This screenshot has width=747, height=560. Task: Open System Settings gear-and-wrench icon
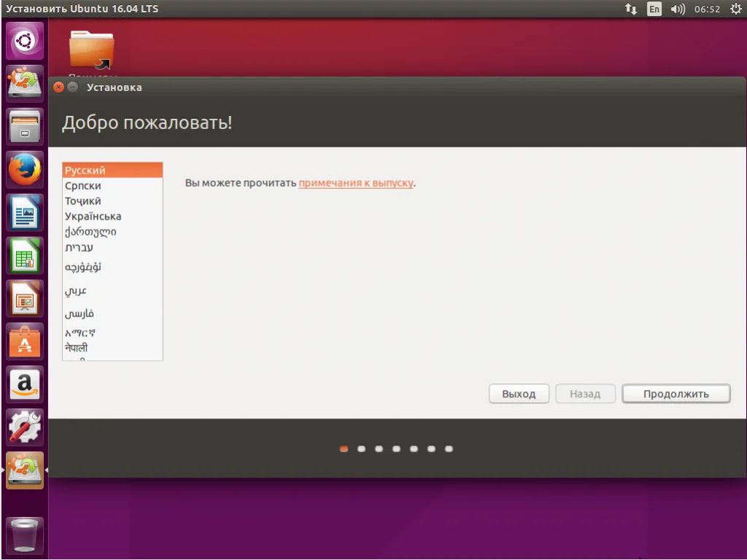point(25,427)
